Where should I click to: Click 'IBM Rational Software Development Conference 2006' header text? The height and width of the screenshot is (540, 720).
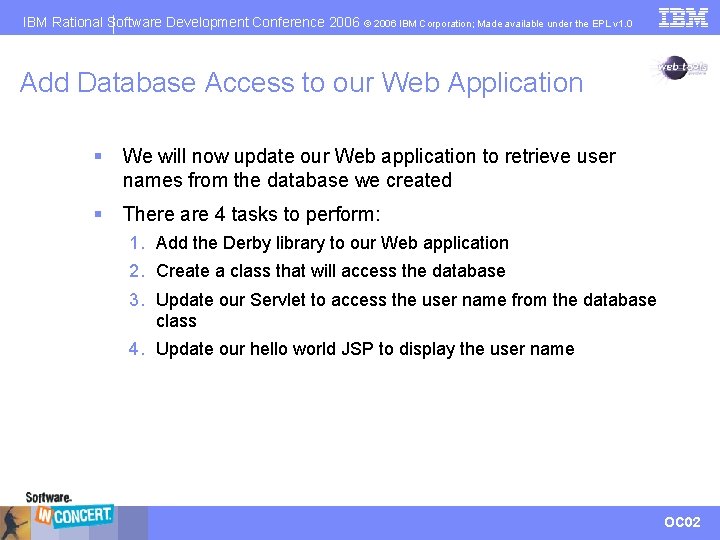191,22
